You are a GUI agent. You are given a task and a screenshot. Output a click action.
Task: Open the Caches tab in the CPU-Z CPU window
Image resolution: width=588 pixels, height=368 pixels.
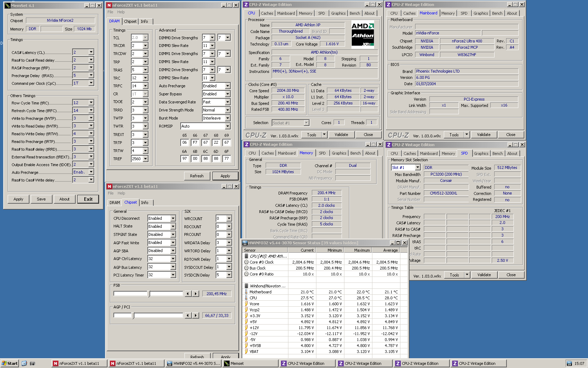267,13
